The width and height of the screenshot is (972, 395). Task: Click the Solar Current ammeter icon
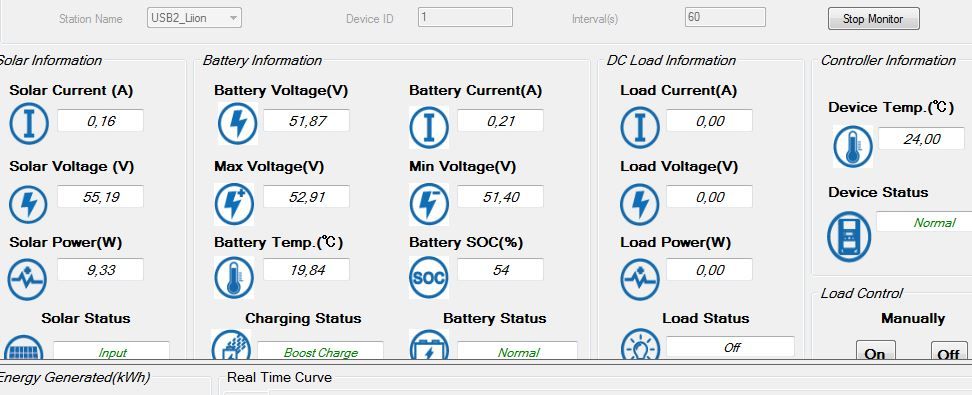29,124
